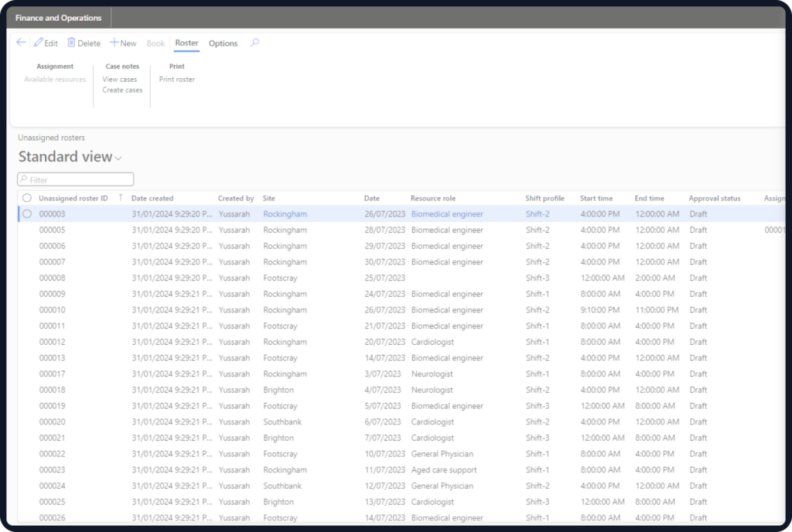Select roster ID 000007
The width and height of the screenshot is (792, 532).
coord(52,262)
